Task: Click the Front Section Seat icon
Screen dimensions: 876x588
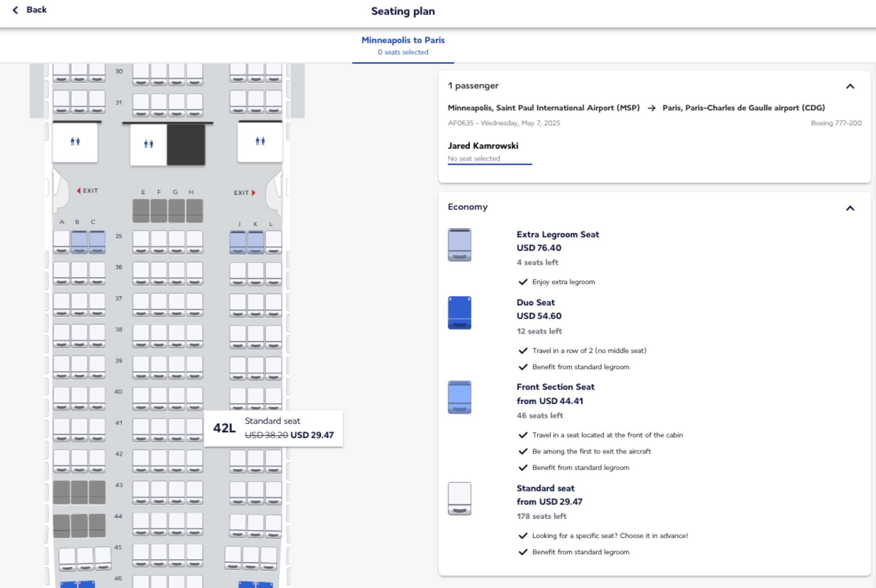Action: click(460, 398)
